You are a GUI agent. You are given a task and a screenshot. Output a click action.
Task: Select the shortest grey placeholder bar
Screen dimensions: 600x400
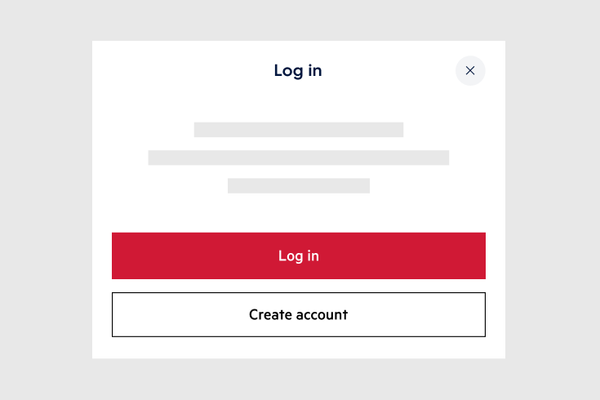tap(298, 186)
